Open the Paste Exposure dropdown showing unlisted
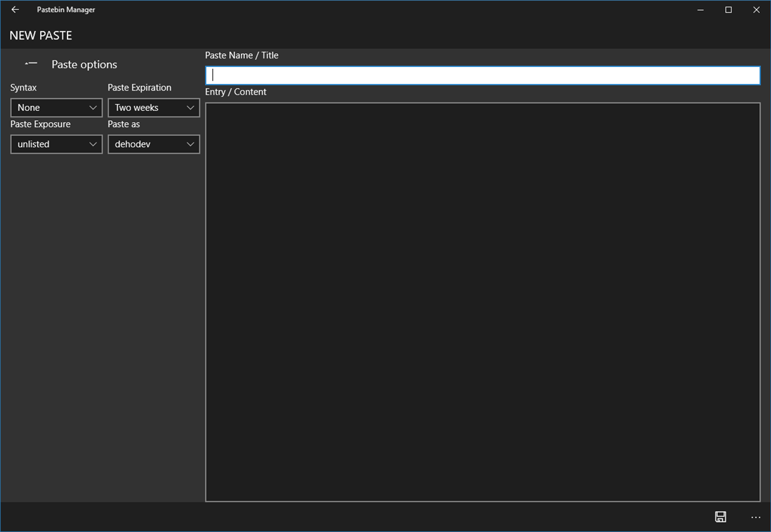The height and width of the screenshot is (532, 771). (x=56, y=144)
